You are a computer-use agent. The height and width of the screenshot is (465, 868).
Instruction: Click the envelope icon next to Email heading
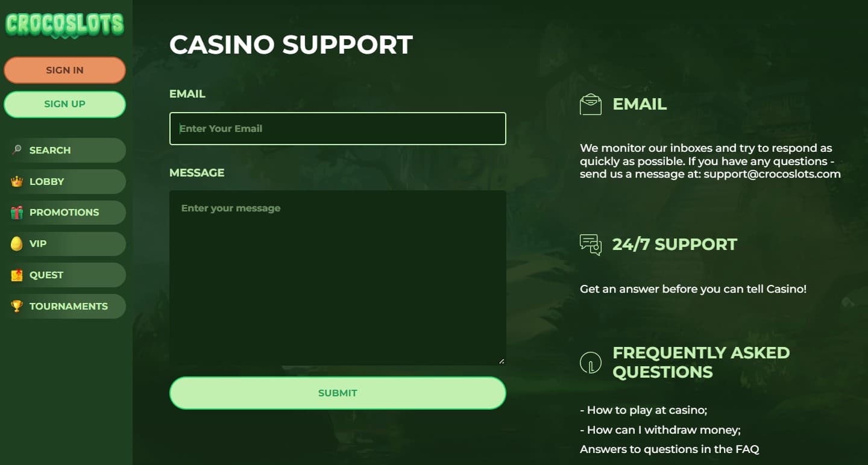[x=591, y=104]
